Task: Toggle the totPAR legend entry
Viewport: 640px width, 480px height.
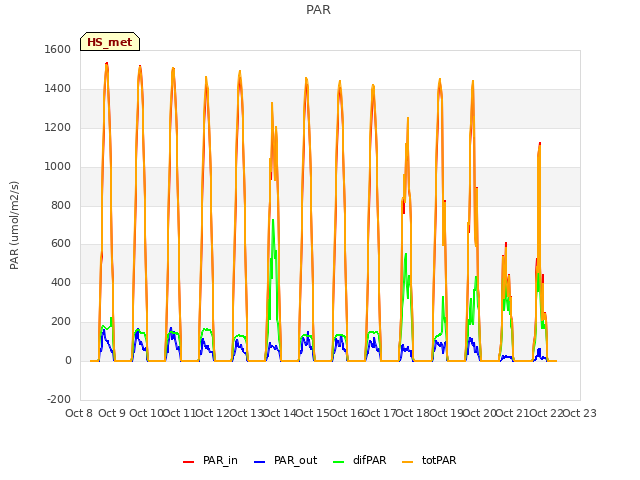Action: click(429, 460)
